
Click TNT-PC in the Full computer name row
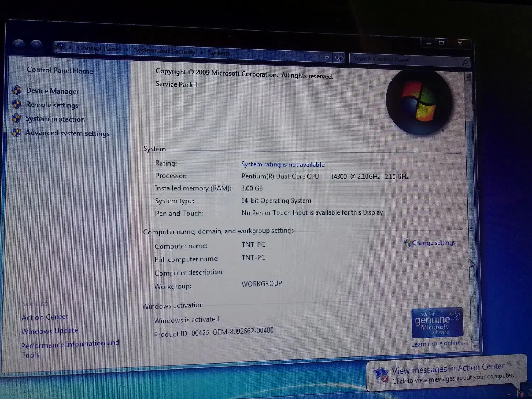(x=253, y=257)
